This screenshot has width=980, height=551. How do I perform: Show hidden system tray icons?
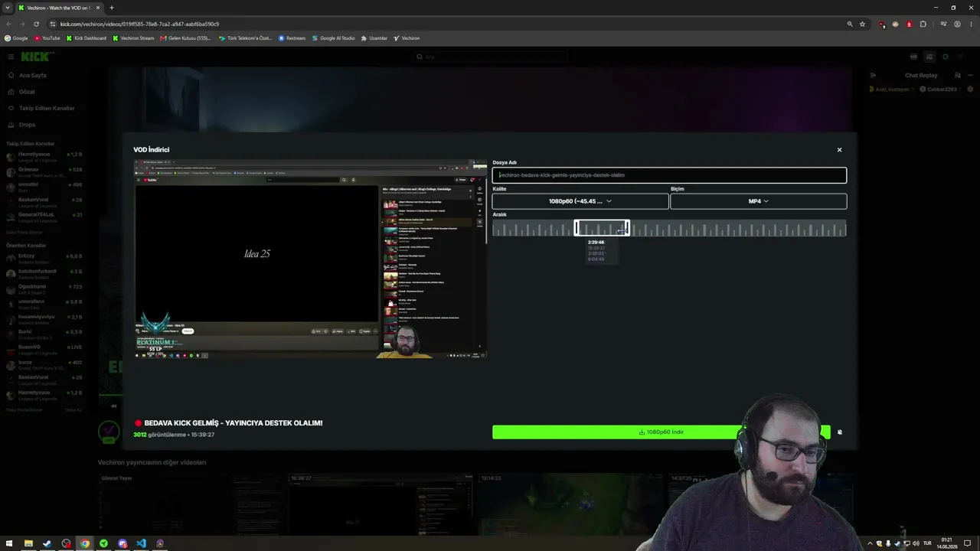point(869,543)
